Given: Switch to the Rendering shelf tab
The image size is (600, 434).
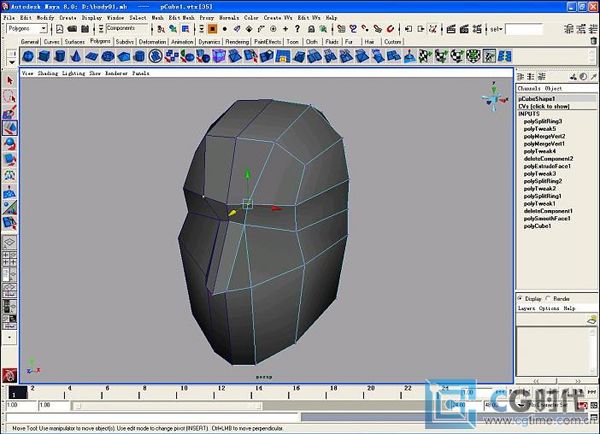Looking at the screenshot, I should pos(237,41).
